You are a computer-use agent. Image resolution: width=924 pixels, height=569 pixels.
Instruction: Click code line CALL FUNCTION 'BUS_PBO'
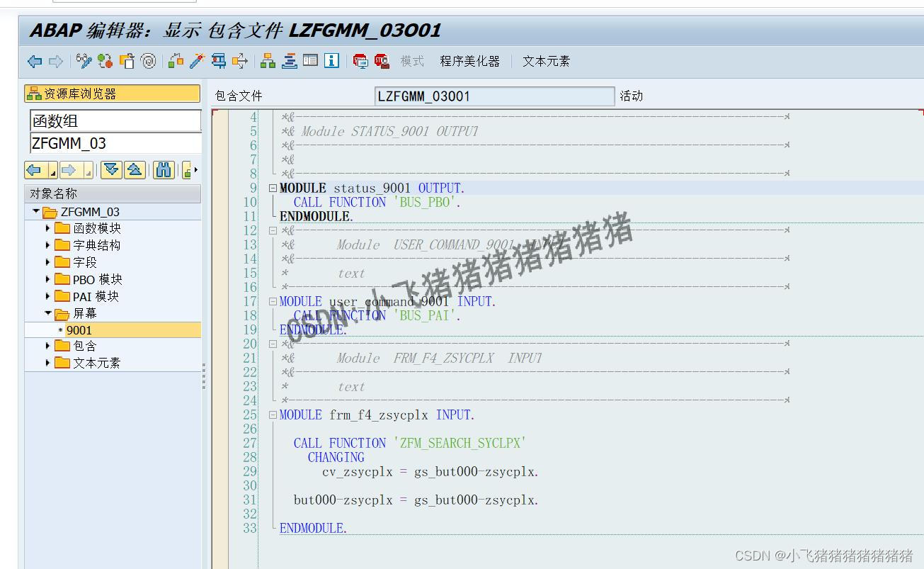377,203
